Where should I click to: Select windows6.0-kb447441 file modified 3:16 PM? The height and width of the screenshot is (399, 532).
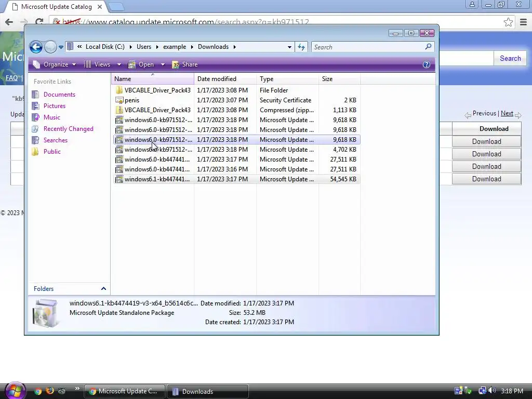click(236, 169)
